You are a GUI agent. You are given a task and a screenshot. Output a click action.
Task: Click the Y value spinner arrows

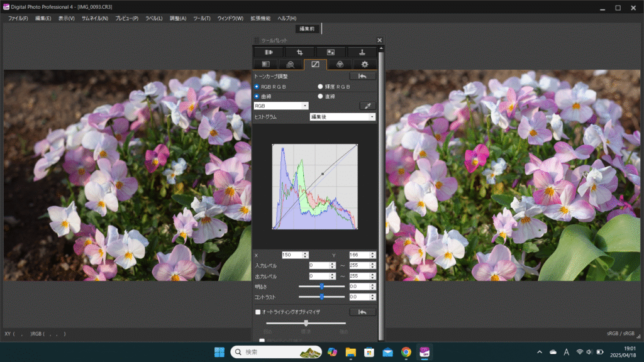tap(372, 255)
